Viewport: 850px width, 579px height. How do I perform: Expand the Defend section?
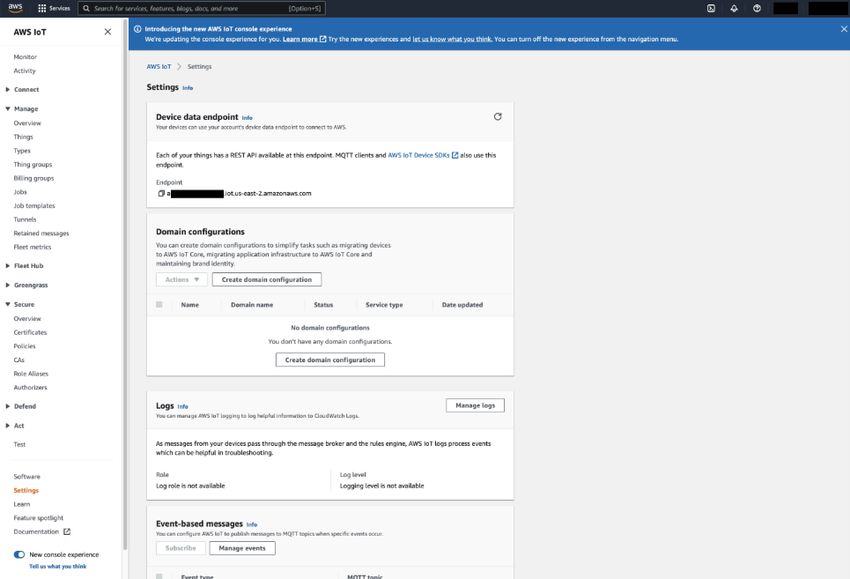(8, 406)
